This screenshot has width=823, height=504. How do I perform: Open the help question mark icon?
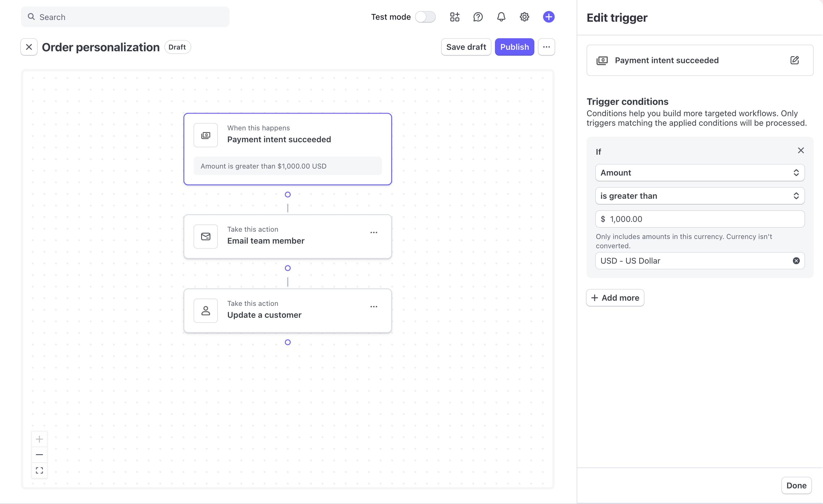[478, 17]
